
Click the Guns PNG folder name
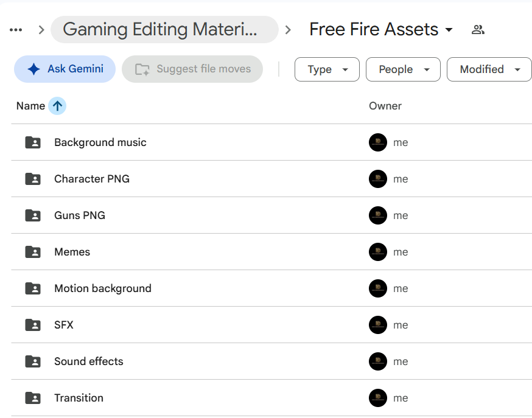tap(80, 215)
